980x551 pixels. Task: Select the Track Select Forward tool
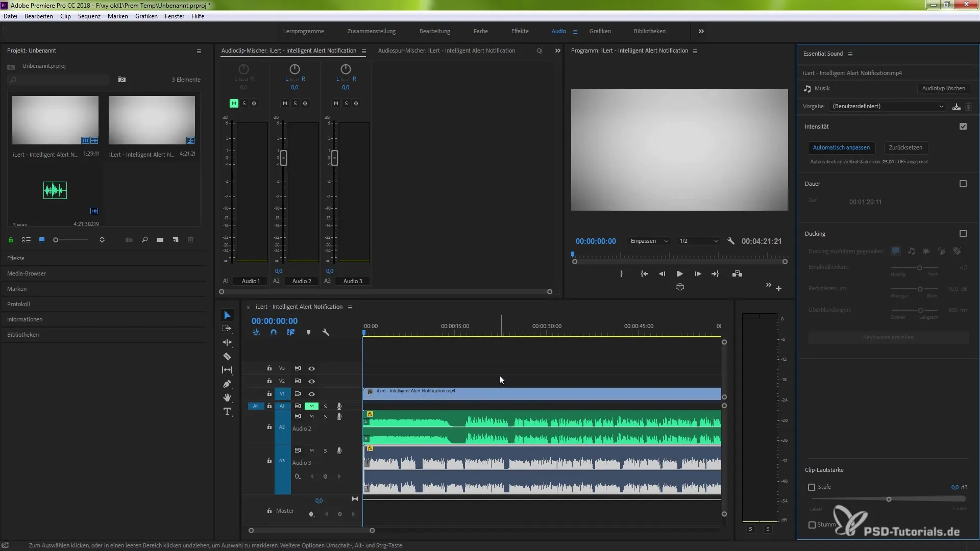(x=227, y=329)
